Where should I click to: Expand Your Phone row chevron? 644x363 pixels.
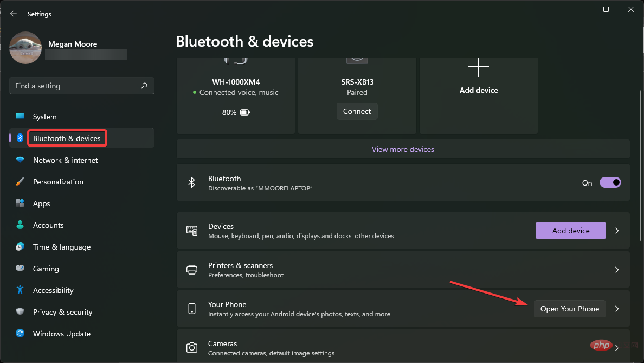point(617,309)
